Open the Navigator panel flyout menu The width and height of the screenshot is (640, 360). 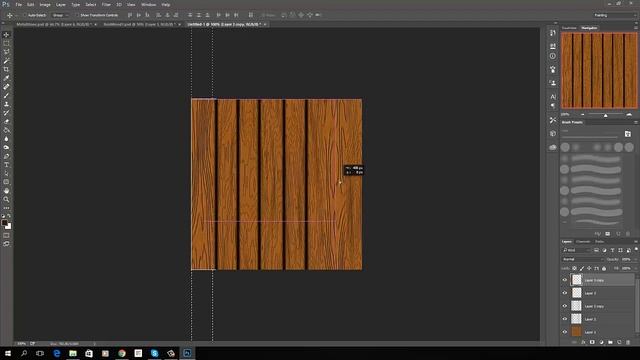click(636, 28)
